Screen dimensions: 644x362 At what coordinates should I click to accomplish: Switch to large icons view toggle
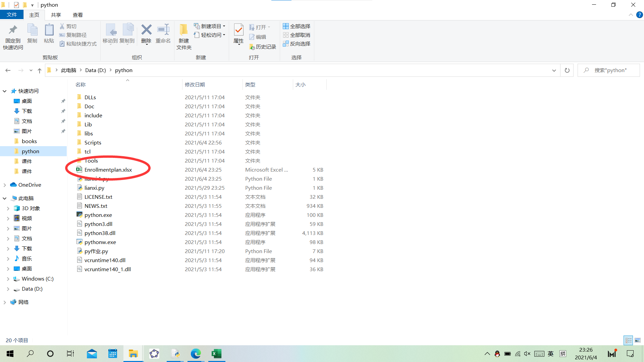(638, 340)
